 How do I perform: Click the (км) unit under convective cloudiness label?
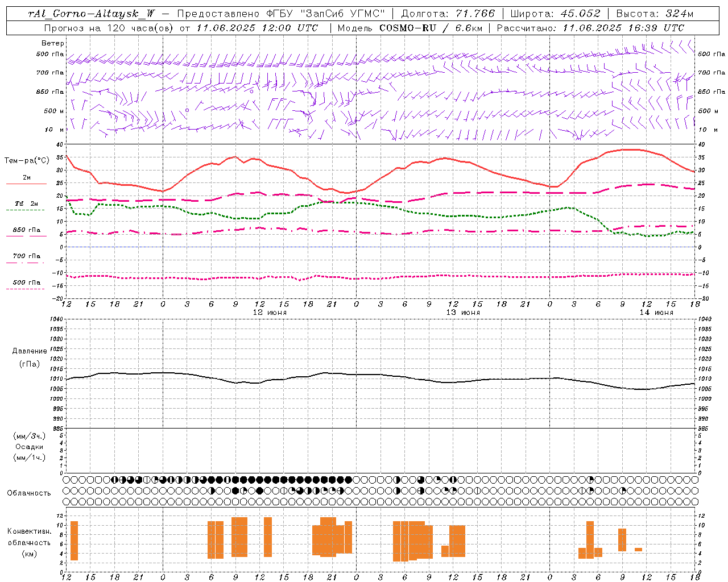point(30,554)
